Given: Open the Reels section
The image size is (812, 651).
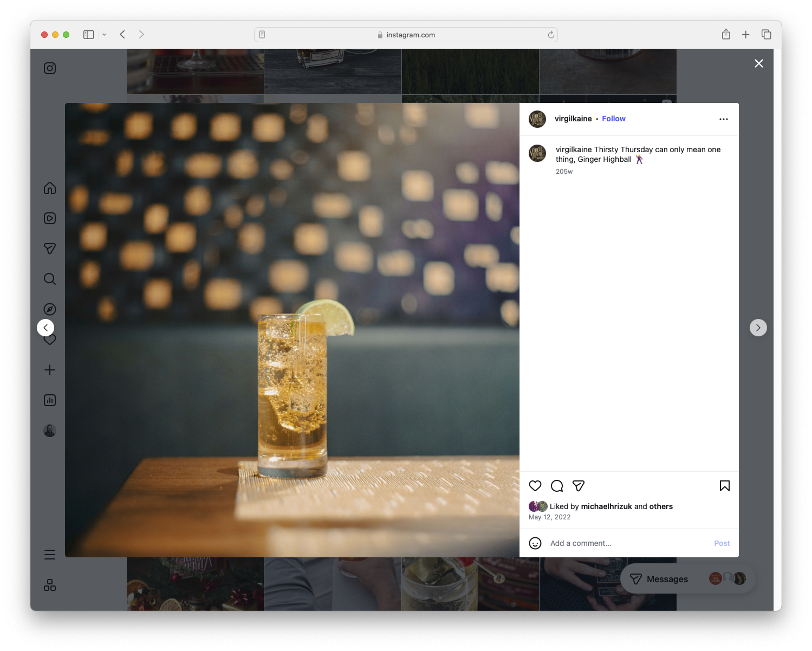Looking at the screenshot, I should pos(49,218).
